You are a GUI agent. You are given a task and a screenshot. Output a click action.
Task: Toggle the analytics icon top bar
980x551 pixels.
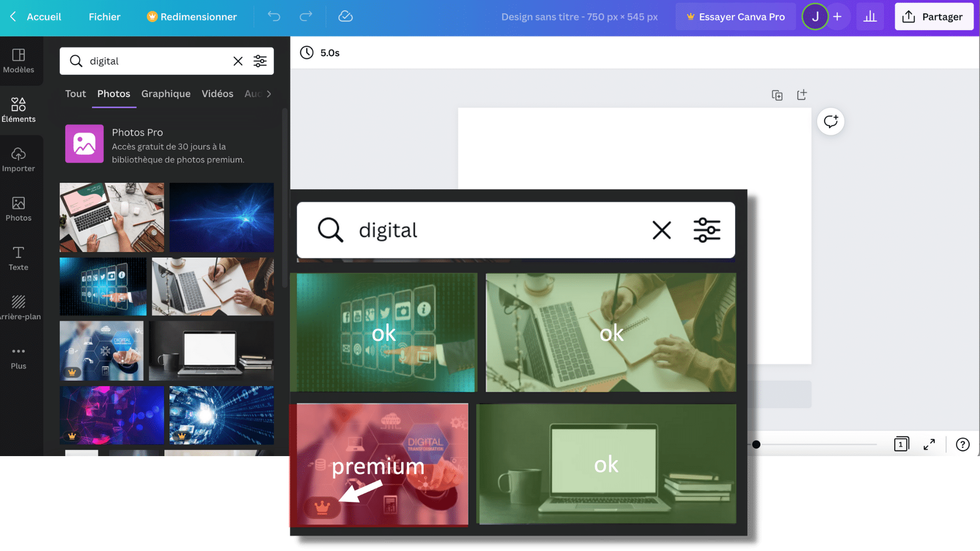click(871, 16)
